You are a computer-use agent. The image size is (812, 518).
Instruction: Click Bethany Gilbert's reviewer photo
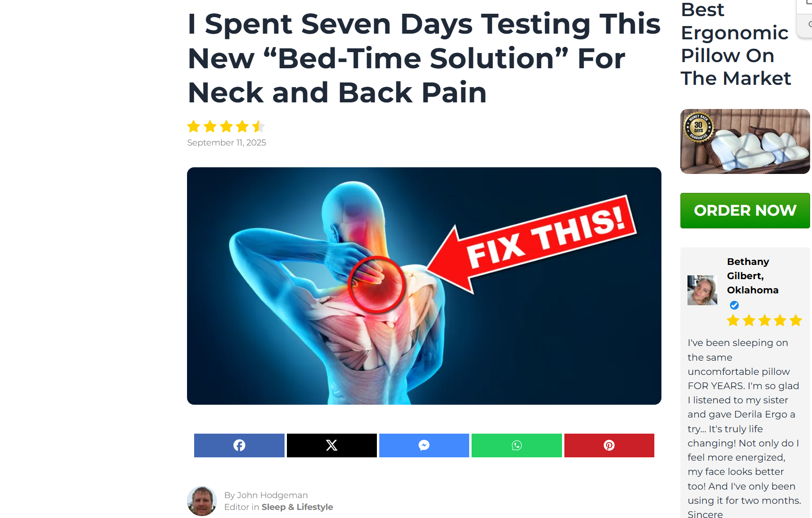[702, 290]
